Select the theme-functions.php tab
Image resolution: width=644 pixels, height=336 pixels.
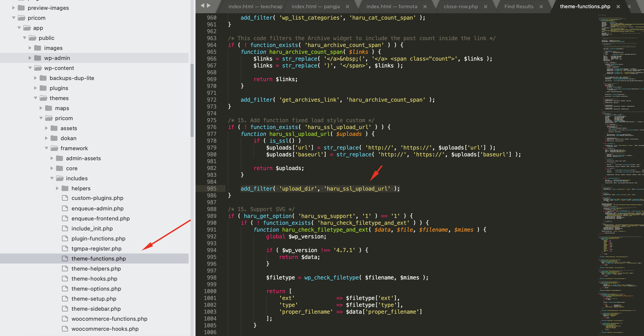coord(585,7)
